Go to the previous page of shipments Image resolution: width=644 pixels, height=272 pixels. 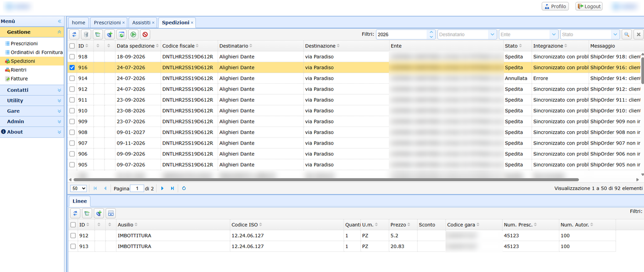pyautogui.click(x=105, y=188)
